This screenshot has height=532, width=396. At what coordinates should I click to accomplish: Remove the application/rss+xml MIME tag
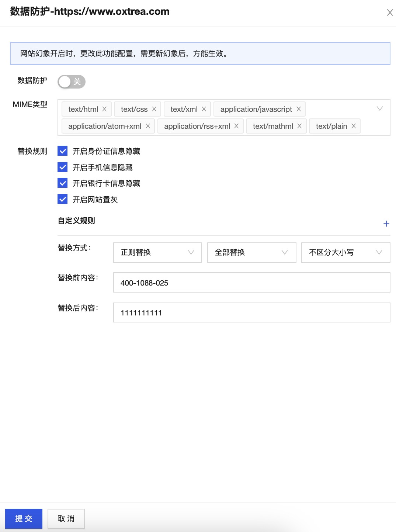pyautogui.click(x=236, y=126)
